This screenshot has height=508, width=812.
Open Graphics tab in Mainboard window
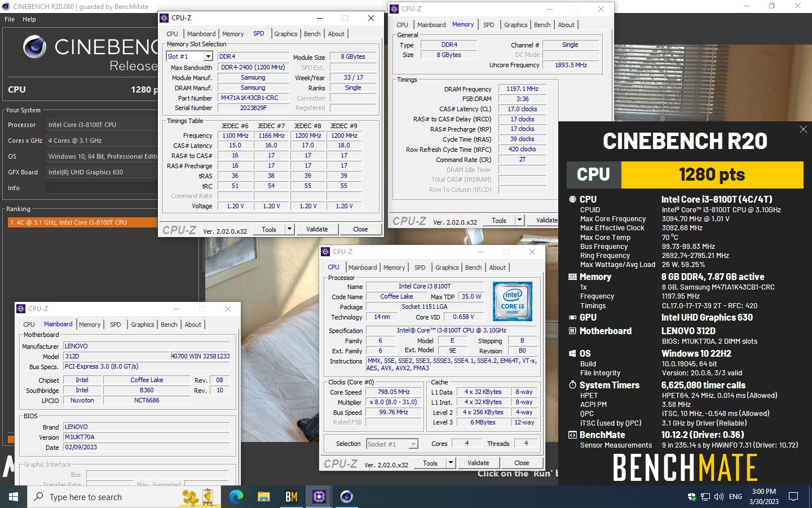click(143, 325)
